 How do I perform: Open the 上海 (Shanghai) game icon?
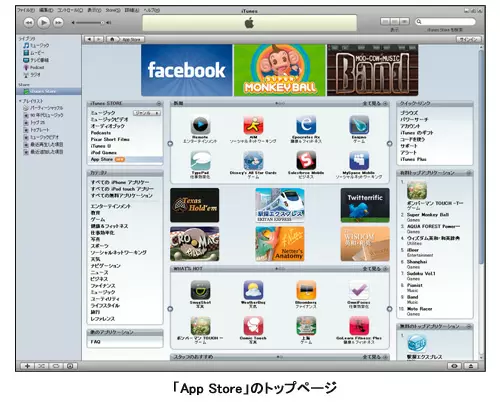306,326
